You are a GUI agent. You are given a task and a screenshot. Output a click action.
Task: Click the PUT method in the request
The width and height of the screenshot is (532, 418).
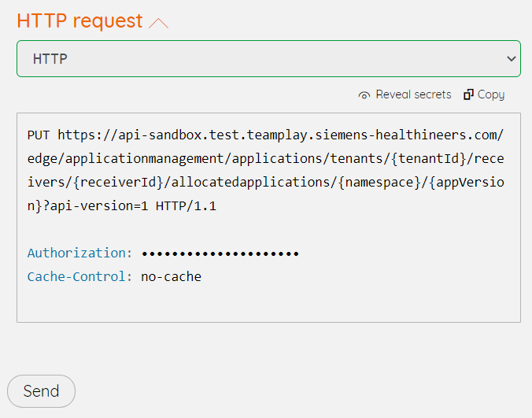(x=38, y=135)
